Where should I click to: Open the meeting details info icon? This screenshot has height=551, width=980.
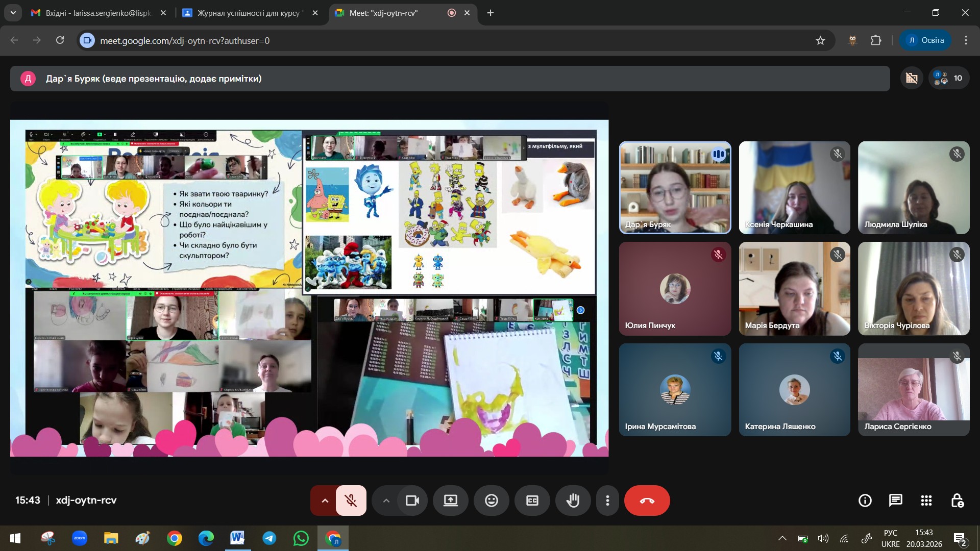(865, 500)
